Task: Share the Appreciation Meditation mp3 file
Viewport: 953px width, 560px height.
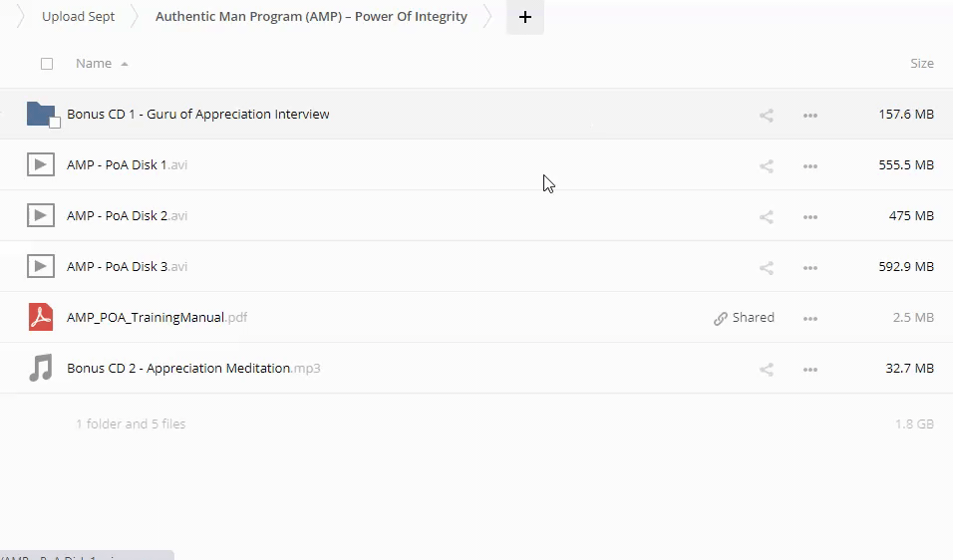Action: (766, 369)
